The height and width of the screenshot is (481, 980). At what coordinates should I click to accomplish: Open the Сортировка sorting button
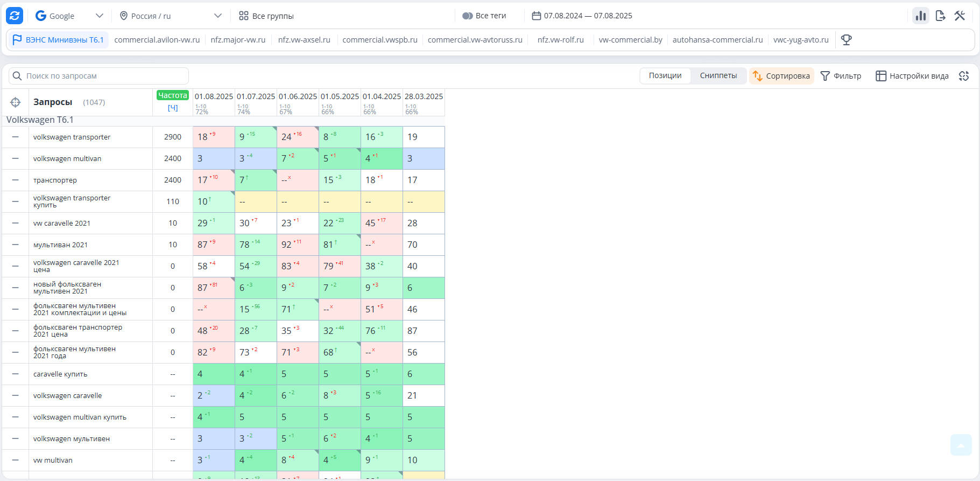pyautogui.click(x=781, y=76)
